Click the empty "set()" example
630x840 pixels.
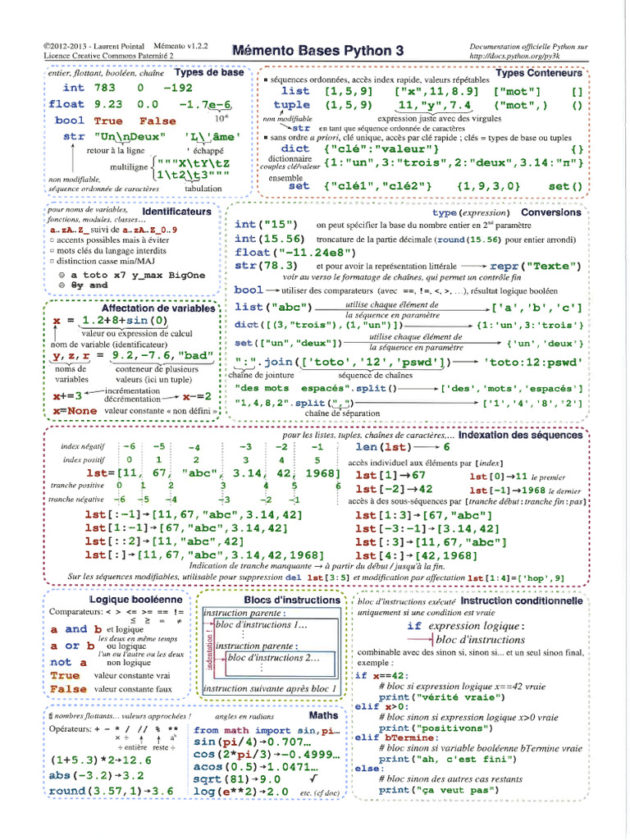click(565, 186)
